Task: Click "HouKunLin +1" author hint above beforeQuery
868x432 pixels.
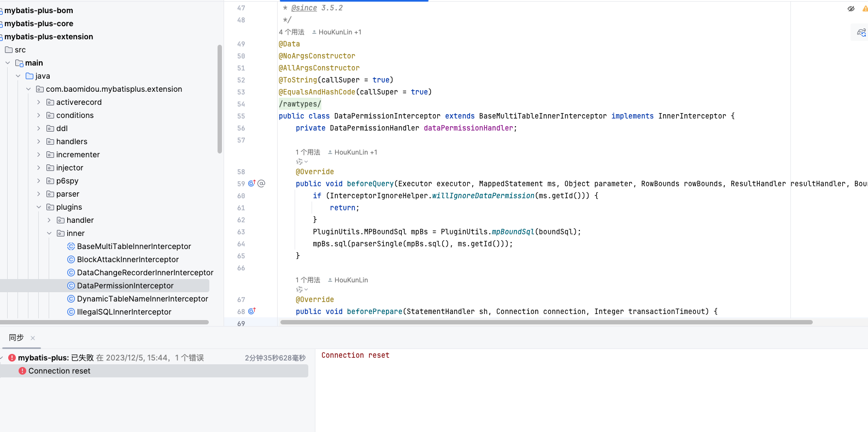Action: (x=353, y=152)
